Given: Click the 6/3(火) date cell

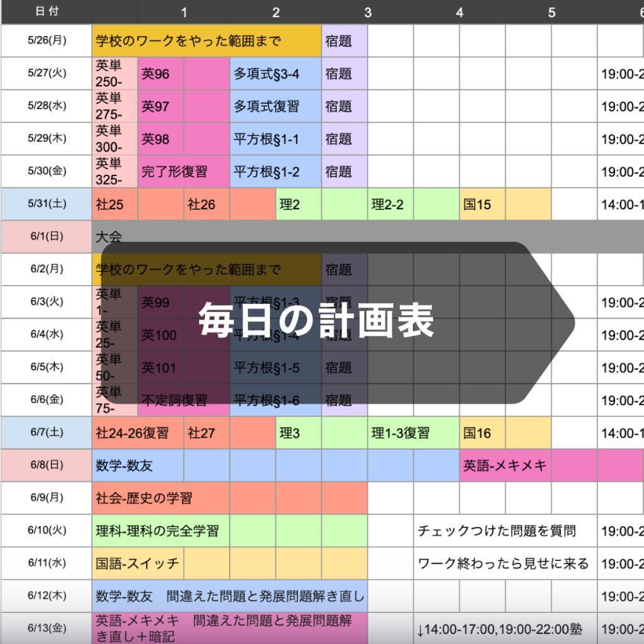Looking at the screenshot, I should click(x=47, y=302).
